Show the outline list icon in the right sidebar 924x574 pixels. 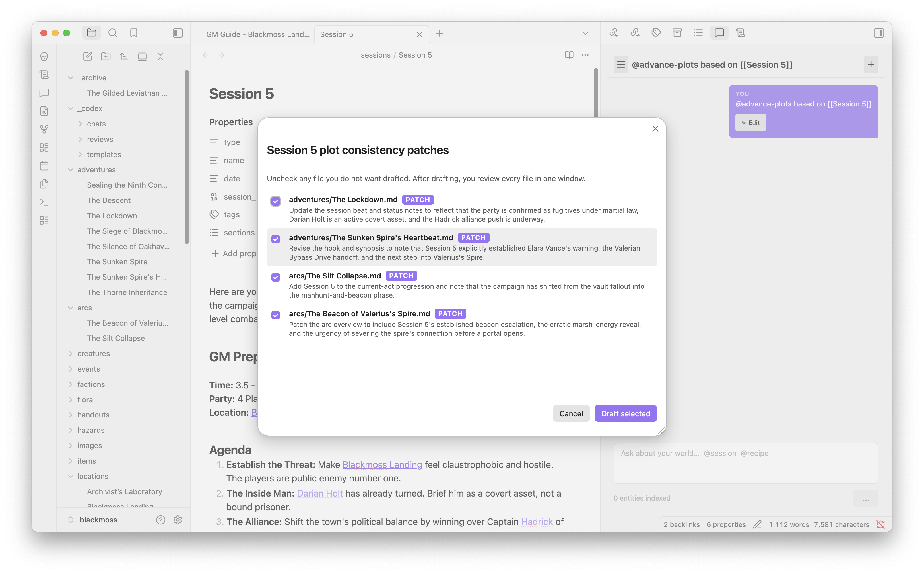pos(698,33)
